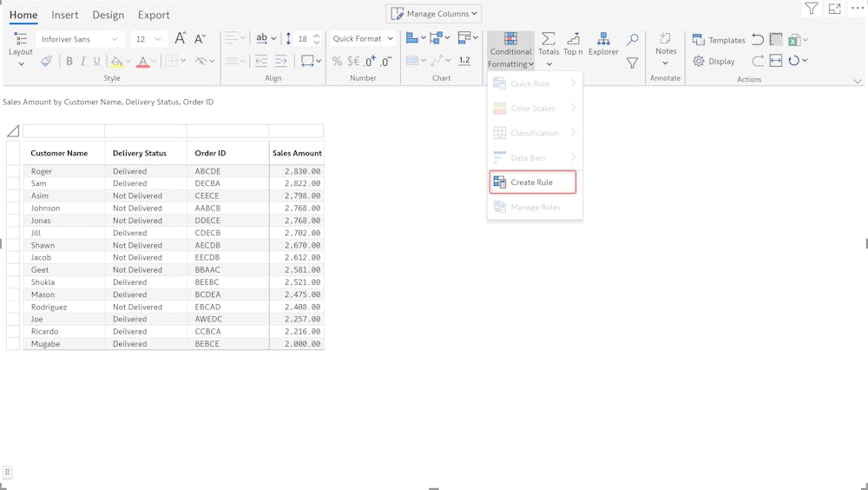Click the Totals button
Screen dimensions: 868x490
(x=549, y=44)
